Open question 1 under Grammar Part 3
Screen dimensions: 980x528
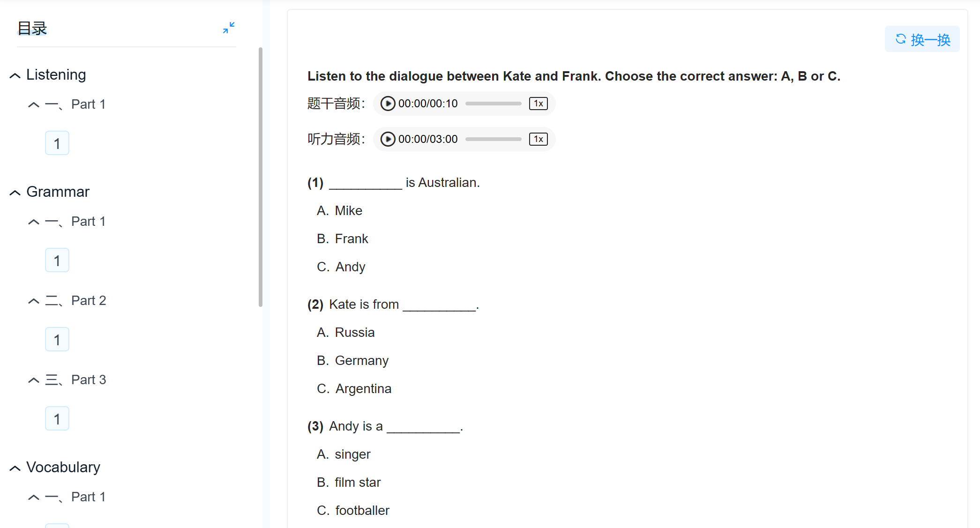point(57,418)
